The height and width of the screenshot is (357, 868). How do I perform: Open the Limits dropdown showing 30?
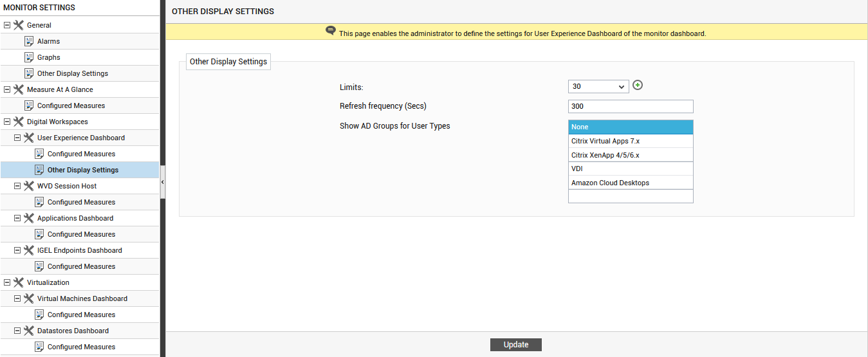point(598,86)
